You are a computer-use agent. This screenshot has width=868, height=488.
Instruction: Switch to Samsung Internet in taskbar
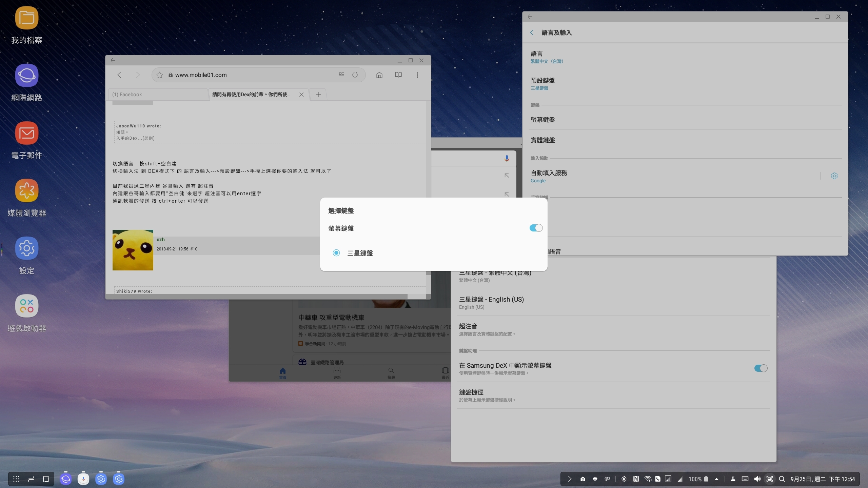(66, 479)
